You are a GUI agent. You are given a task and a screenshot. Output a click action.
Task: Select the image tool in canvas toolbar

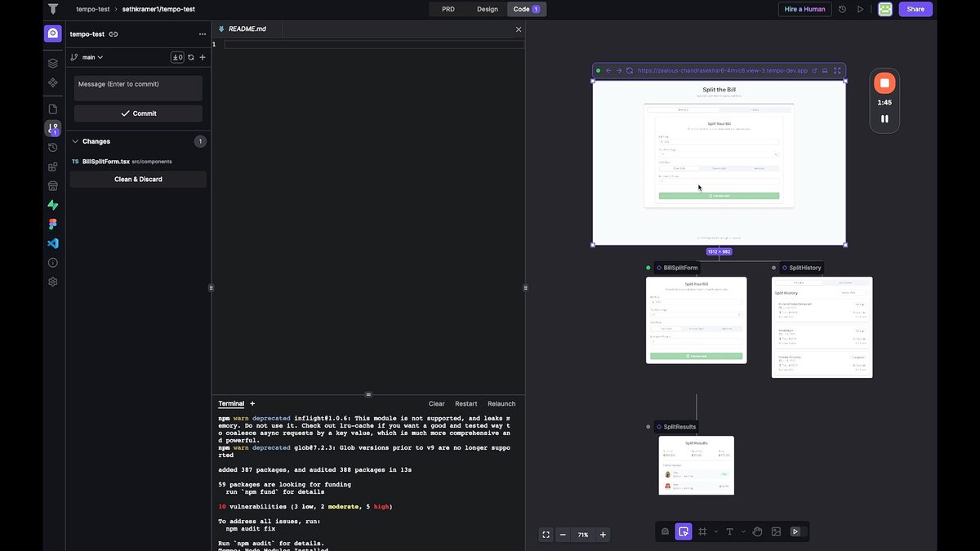point(776,532)
